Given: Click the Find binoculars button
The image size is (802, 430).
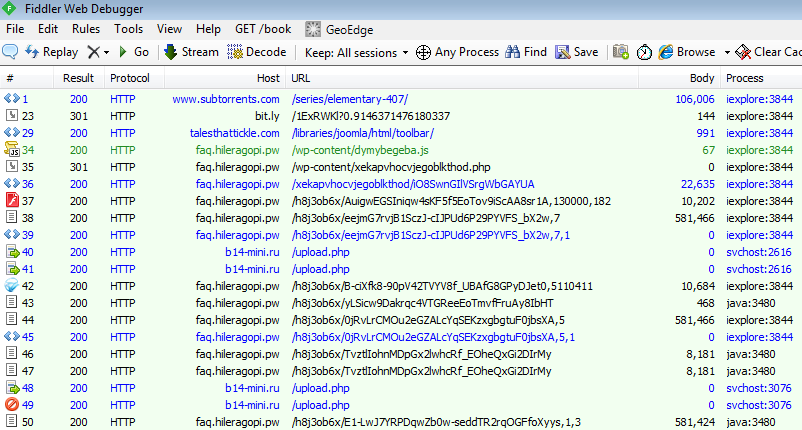Looking at the screenshot, I should click(x=526, y=52).
